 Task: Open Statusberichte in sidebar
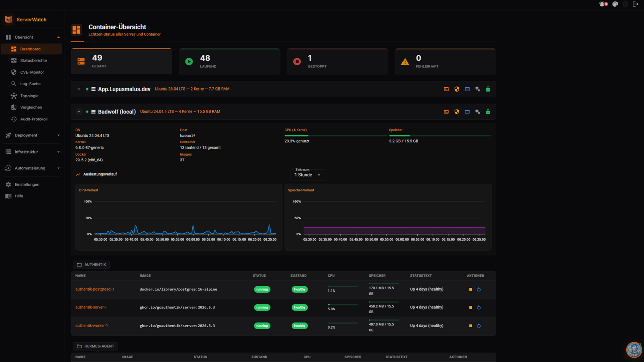[32, 61]
